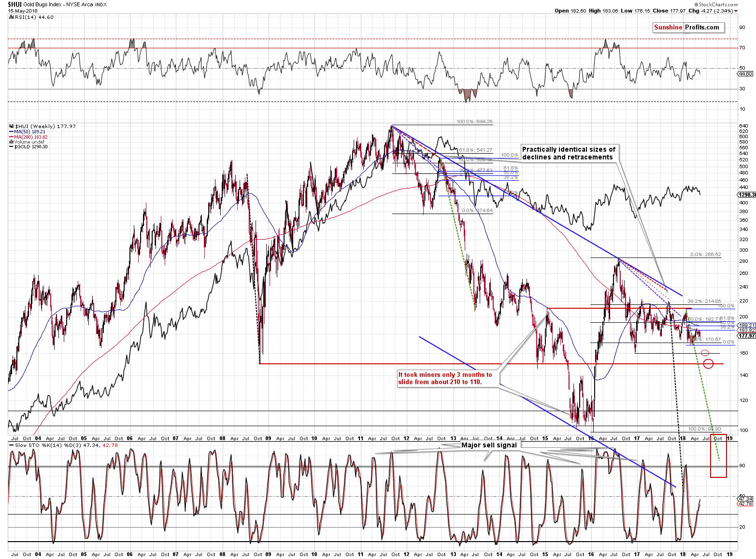Screen dimensions: 756x559
Task: Click the 'High 183.06' header value
Action: pyautogui.click(x=603, y=11)
